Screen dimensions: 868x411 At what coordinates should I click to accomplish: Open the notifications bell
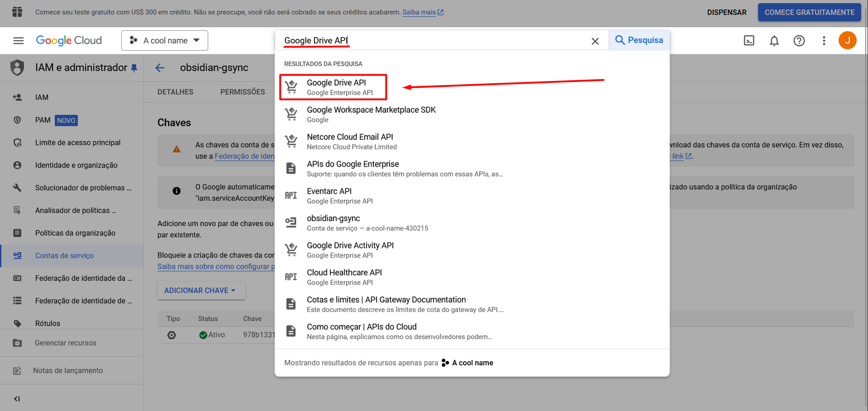(x=774, y=41)
